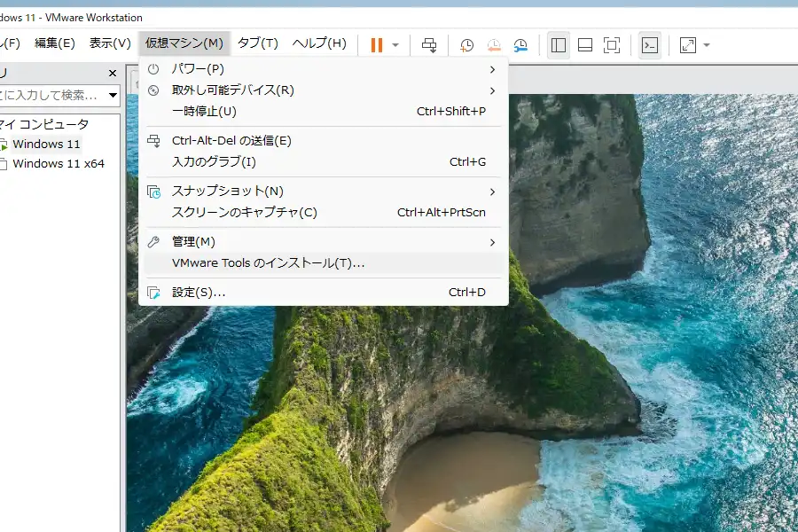798x532 pixels.
Task: Open dropdown arrow beside stretch display icon
Action: point(707,45)
